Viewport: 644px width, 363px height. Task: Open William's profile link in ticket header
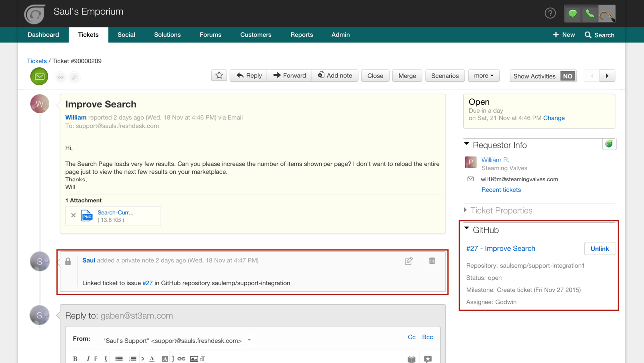(76, 117)
